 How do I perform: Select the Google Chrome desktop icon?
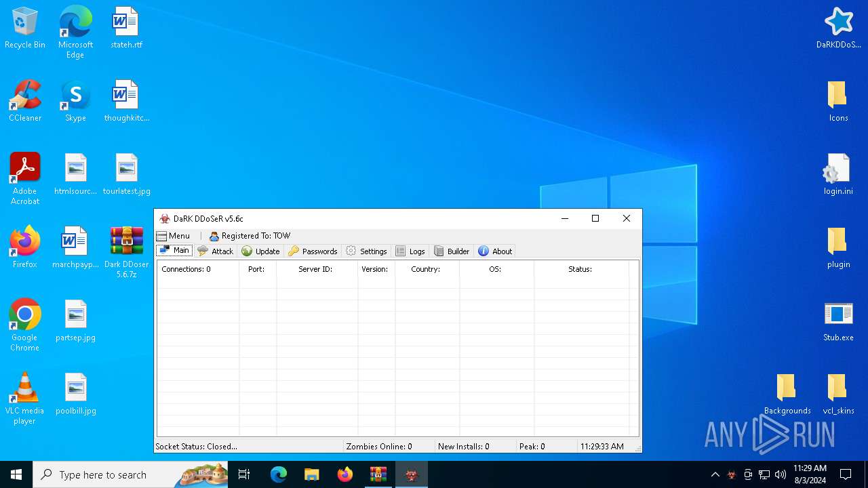point(25,325)
